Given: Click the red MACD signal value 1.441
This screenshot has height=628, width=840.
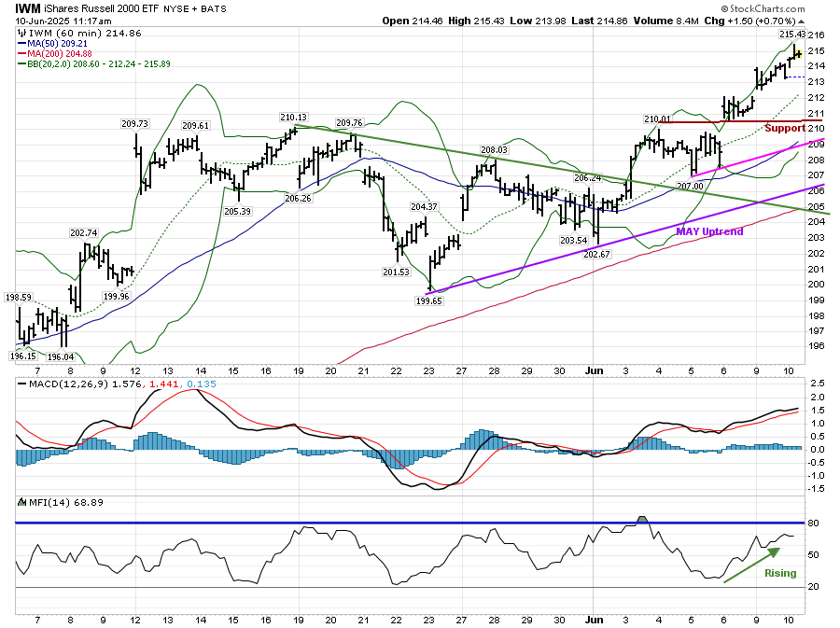Looking at the screenshot, I should (163, 384).
